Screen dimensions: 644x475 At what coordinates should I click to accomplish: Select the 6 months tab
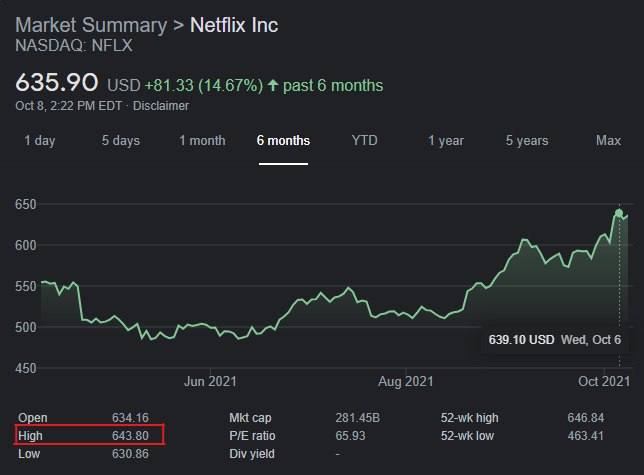click(283, 140)
